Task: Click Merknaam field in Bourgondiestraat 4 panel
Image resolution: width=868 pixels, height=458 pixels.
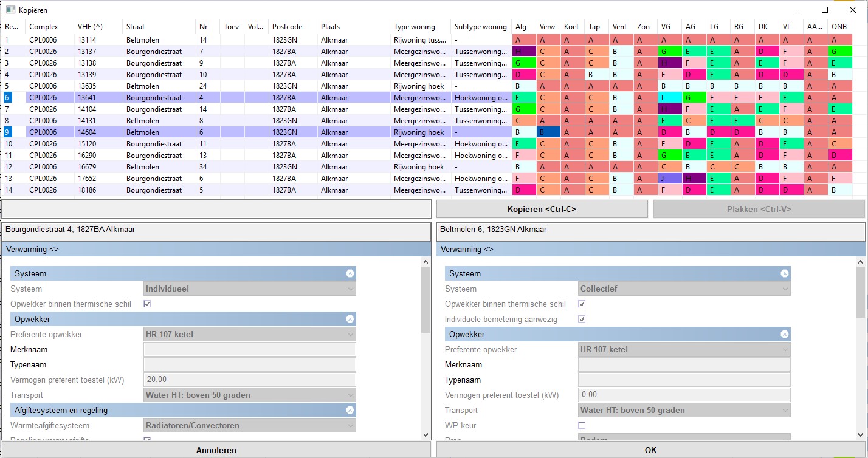Action: click(250, 349)
